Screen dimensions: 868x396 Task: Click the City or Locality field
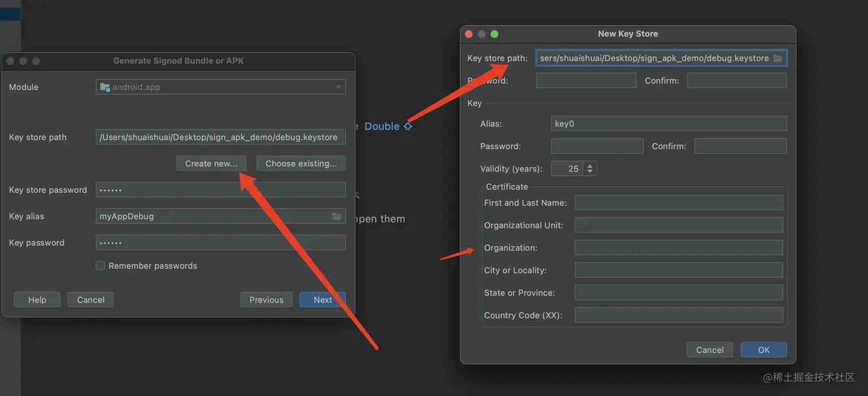[x=679, y=270]
